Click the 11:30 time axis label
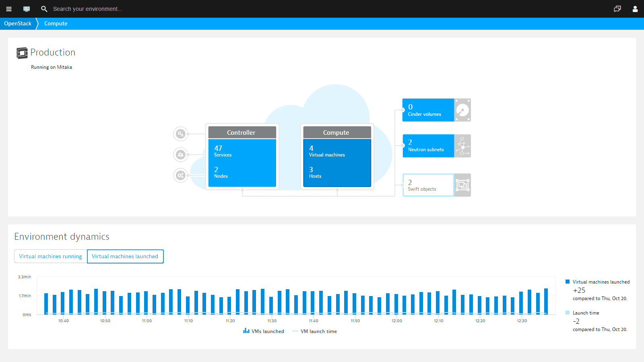The width and height of the screenshot is (644, 362). click(x=272, y=321)
